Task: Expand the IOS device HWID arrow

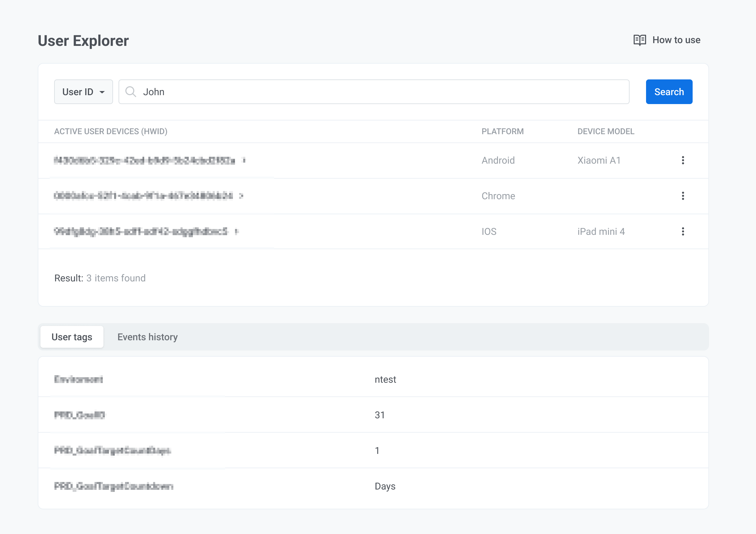Action: click(x=236, y=231)
